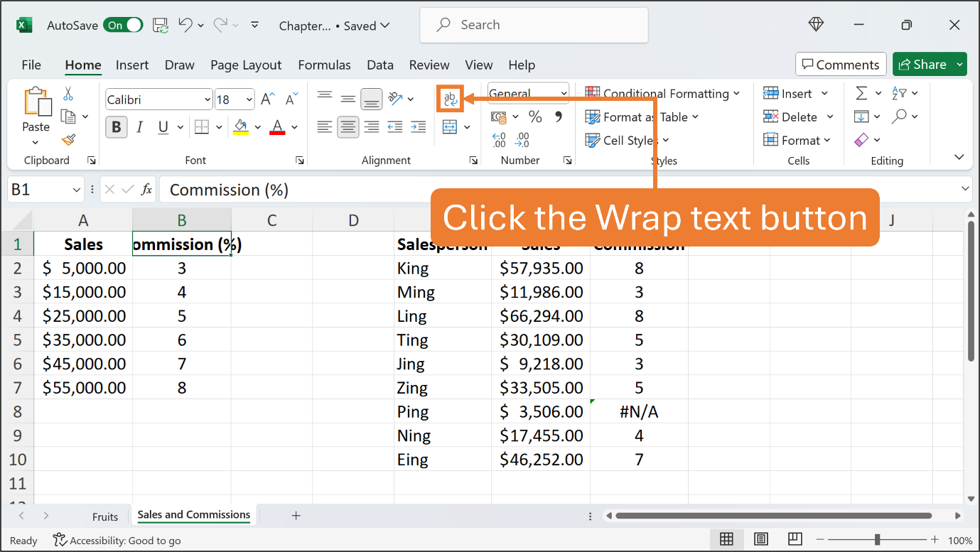Switch to the Data tab

point(380,65)
